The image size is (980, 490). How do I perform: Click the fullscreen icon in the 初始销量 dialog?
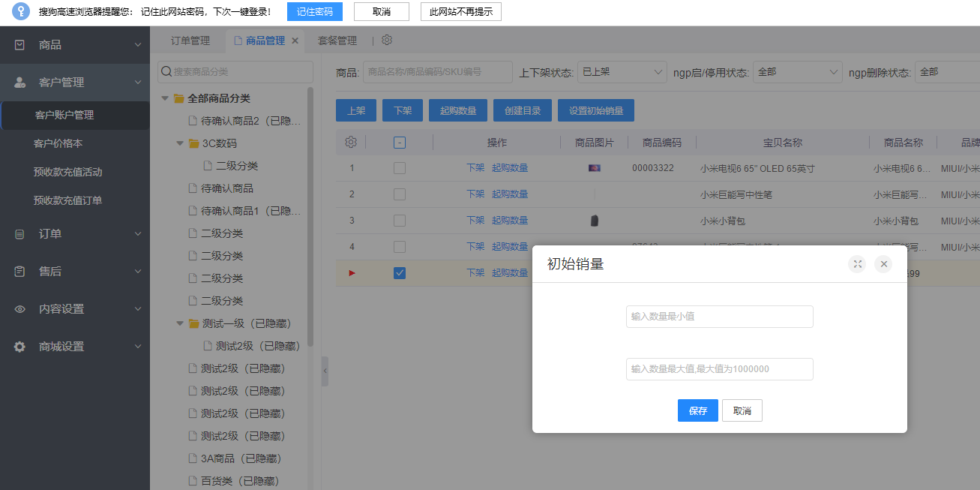(857, 264)
